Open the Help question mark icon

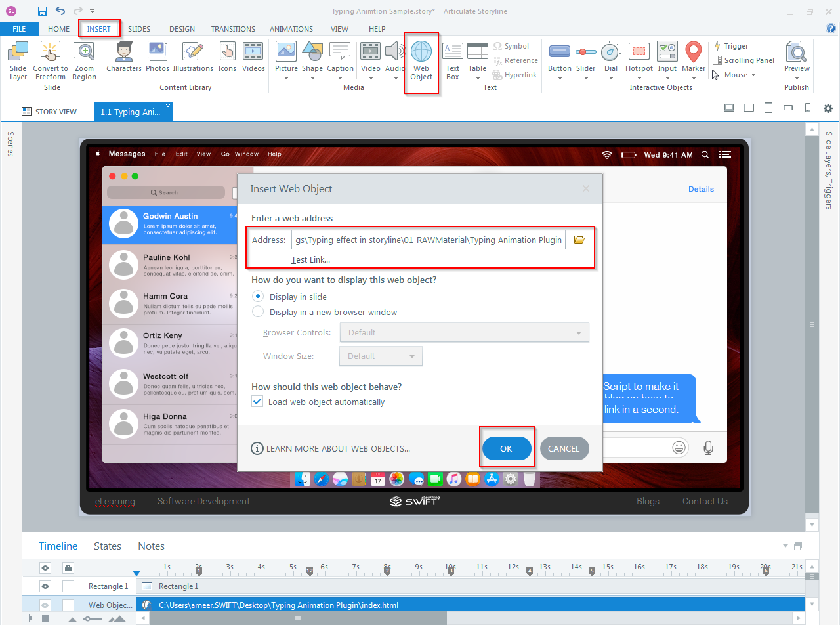(x=831, y=28)
